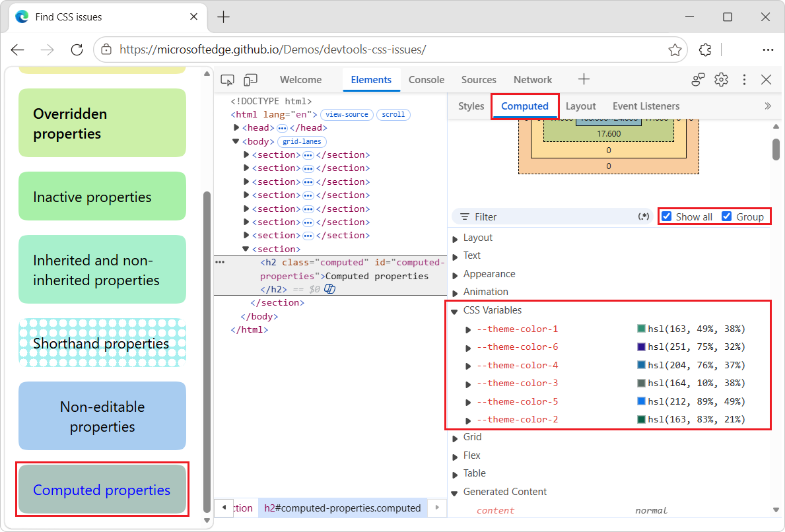
Task: Favorite this page with the star icon
Action: 675,50
